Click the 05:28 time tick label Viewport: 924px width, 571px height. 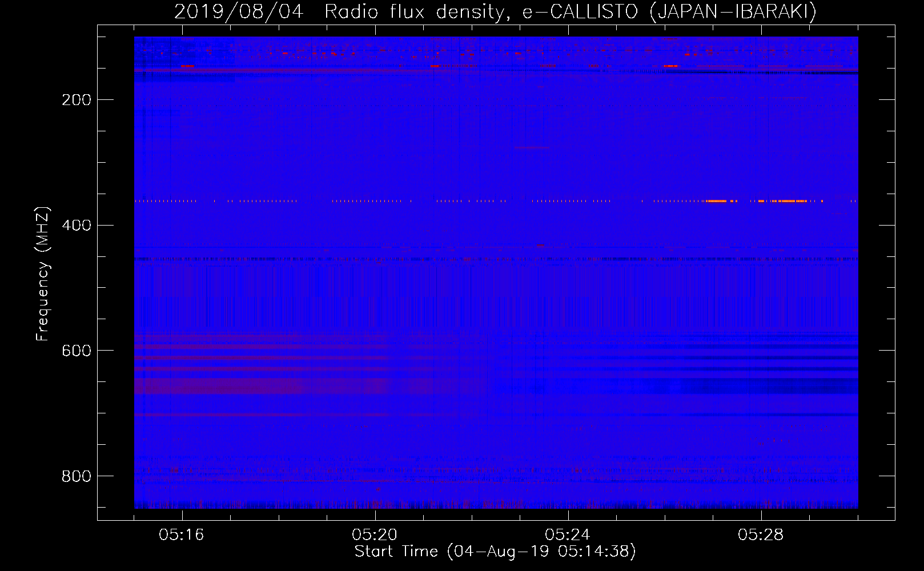[761, 535]
